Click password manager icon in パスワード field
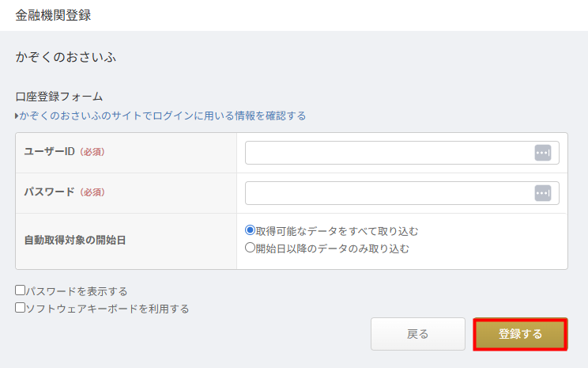Screen dimensions: 588x368 [543, 193]
